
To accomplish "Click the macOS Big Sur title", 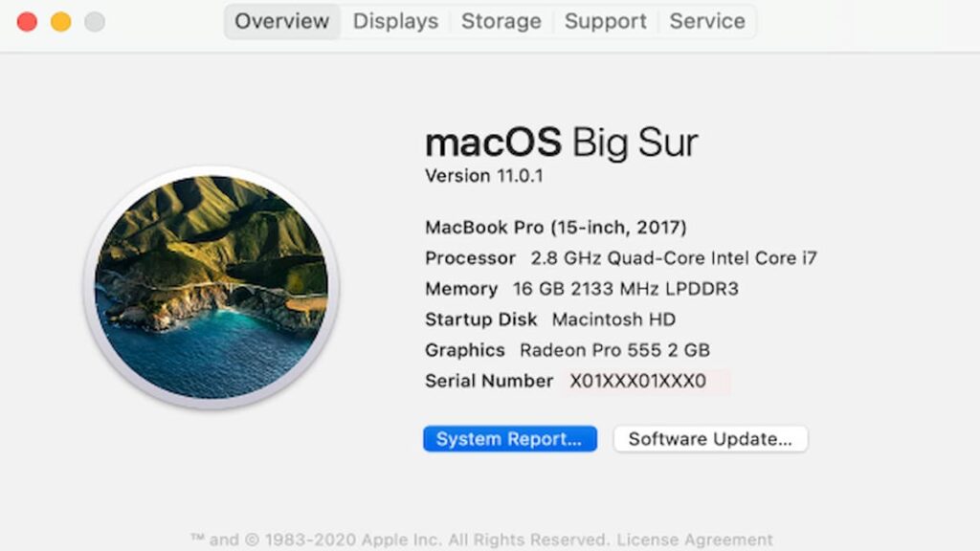I will tap(561, 143).
